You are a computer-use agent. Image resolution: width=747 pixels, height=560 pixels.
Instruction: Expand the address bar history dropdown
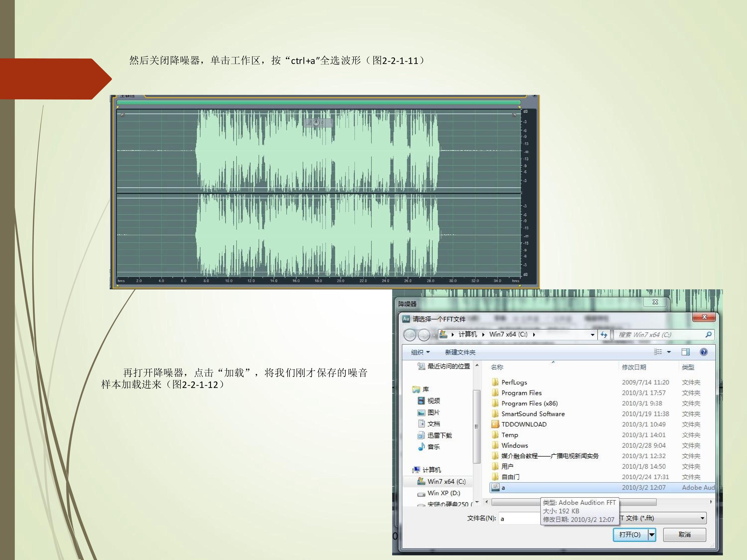click(x=592, y=334)
